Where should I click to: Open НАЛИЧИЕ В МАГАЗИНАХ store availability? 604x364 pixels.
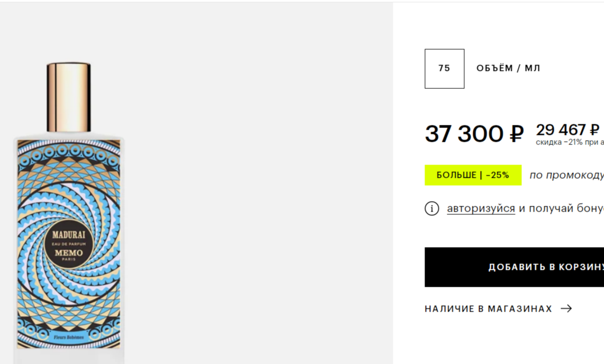click(x=488, y=308)
